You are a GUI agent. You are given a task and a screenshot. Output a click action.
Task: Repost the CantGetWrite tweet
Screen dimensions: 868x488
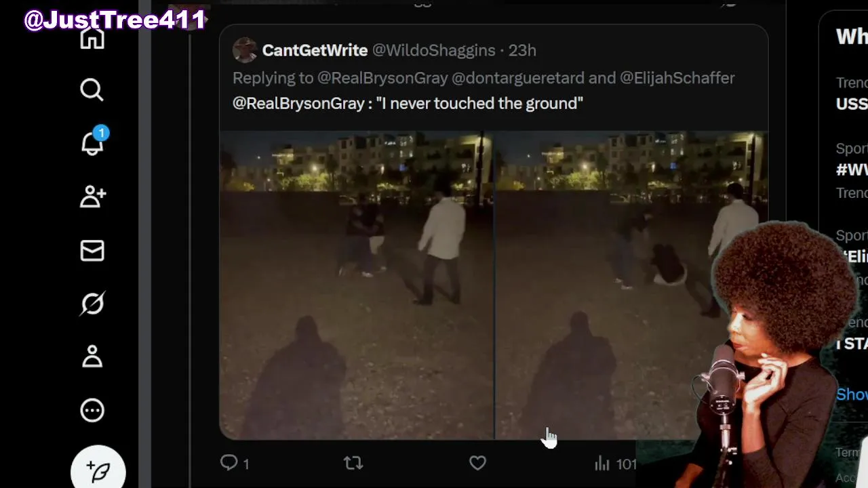click(x=353, y=463)
